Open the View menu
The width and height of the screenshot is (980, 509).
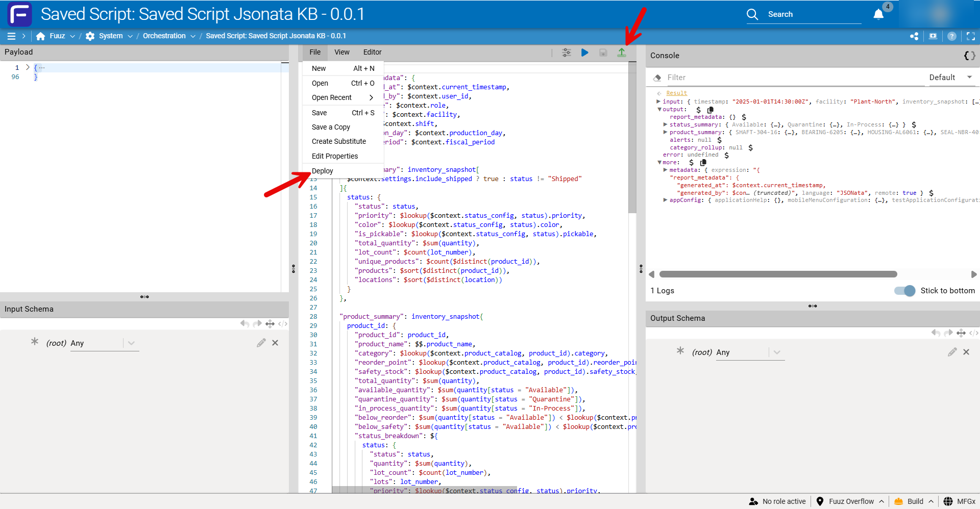click(341, 52)
